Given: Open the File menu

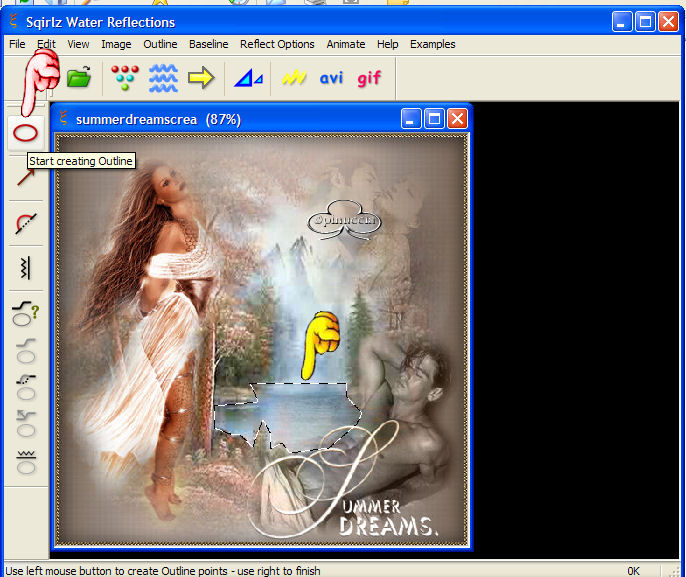Looking at the screenshot, I should click(x=17, y=44).
